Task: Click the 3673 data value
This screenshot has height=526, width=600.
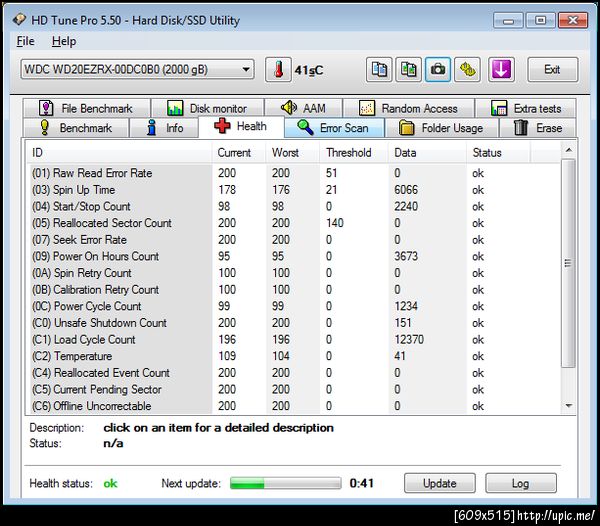Action: coord(406,256)
